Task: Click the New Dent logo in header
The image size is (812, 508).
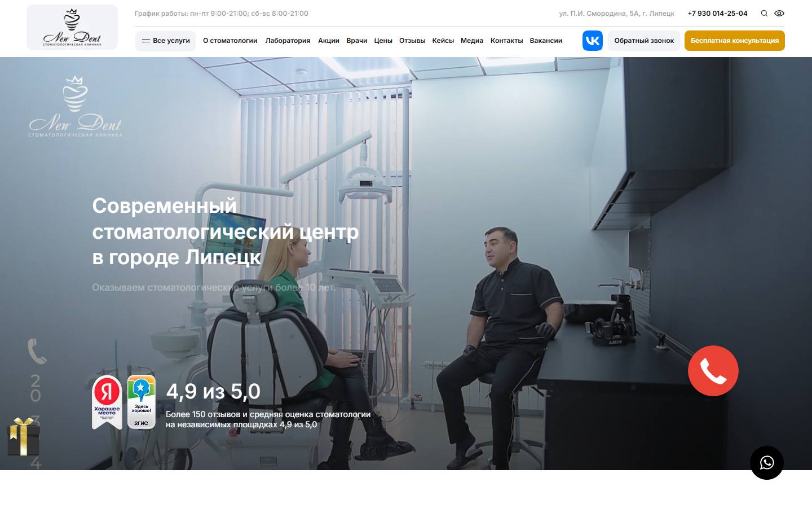Action: (x=72, y=28)
